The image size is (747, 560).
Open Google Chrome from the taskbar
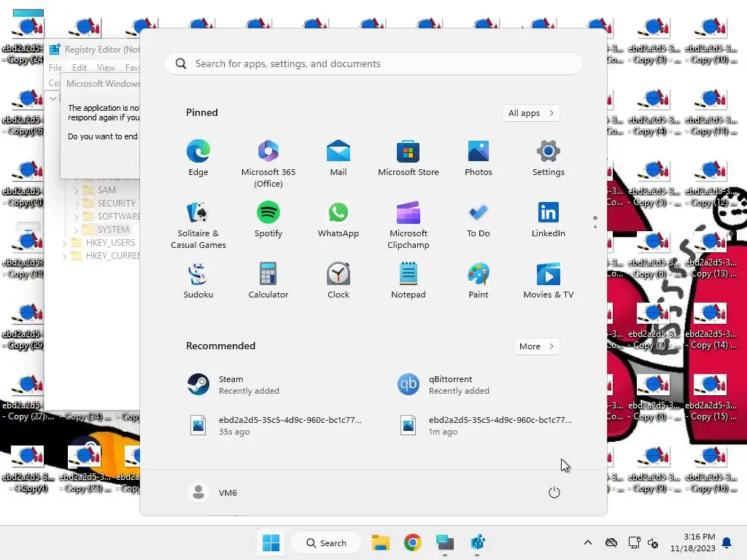(x=413, y=542)
